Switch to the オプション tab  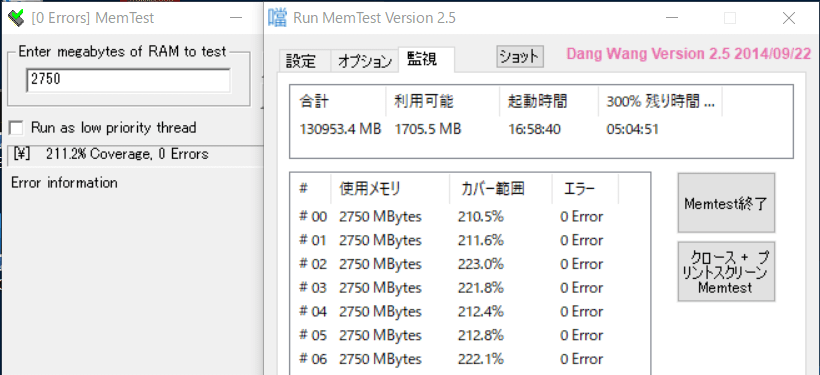(x=364, y=61)
